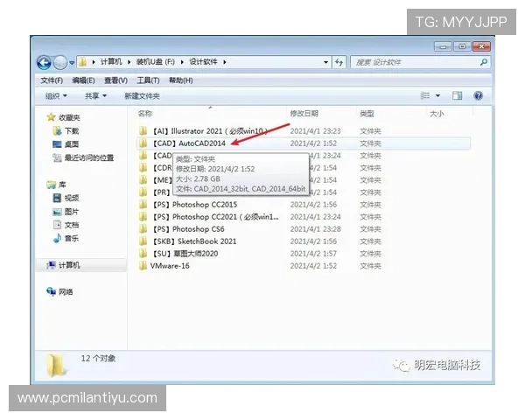Select 桌面 under favorites in sidebar
This screenshot has height=420, width=525.
pyautogui.click(x=71, y=144)
